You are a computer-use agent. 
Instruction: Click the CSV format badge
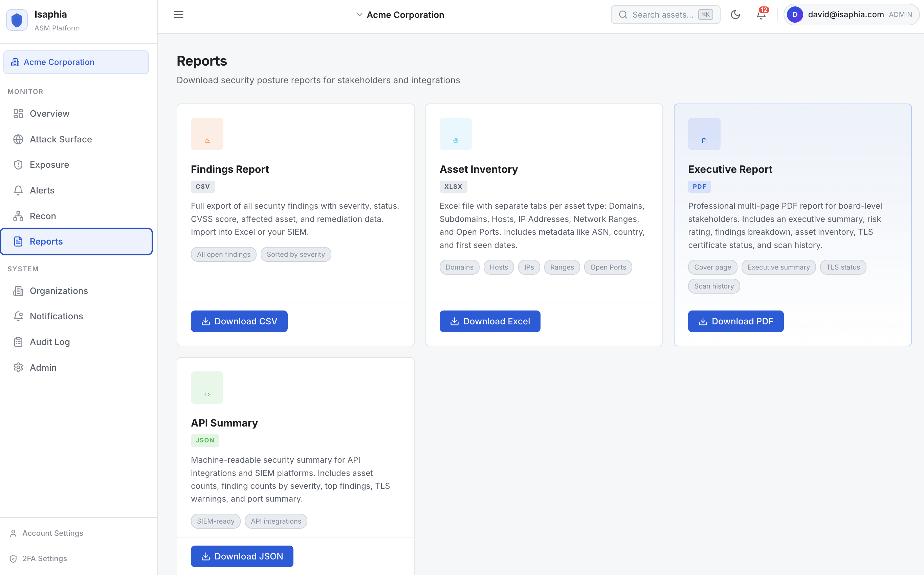pos(203,187)
